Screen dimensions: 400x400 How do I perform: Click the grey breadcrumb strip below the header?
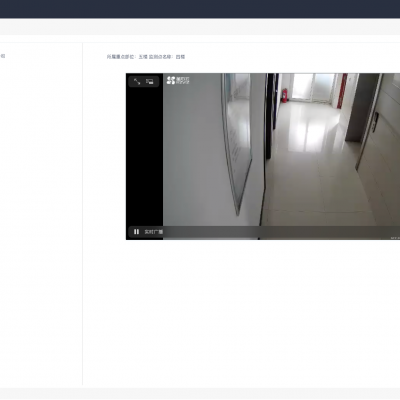pyautogui.click(x=200, y=27)
